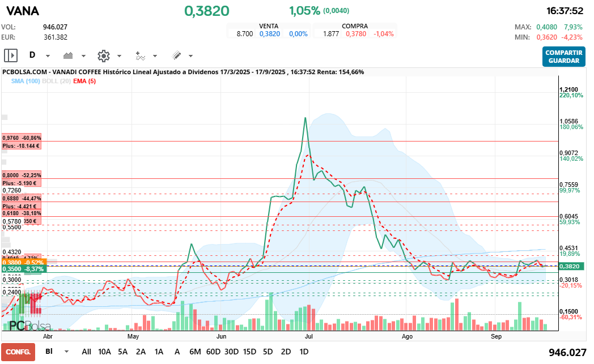Select the 15D time range
Screen dimensions: 594x364
(249, 352)
